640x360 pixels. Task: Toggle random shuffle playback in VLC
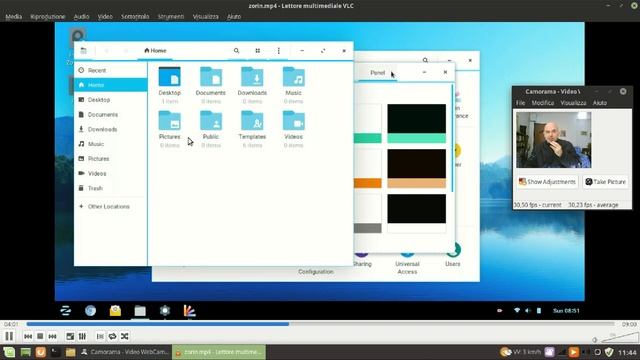pos(124,336)
